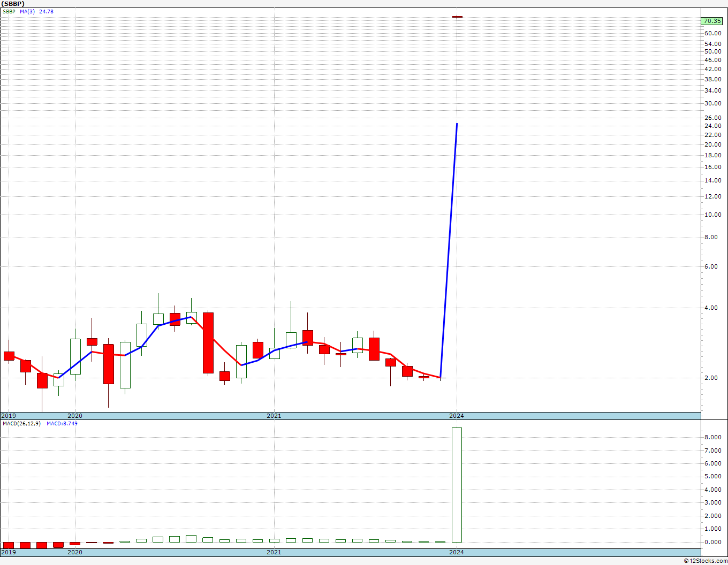
Task: Click the 0.000 MACD axis label
Action: point(712,542)
